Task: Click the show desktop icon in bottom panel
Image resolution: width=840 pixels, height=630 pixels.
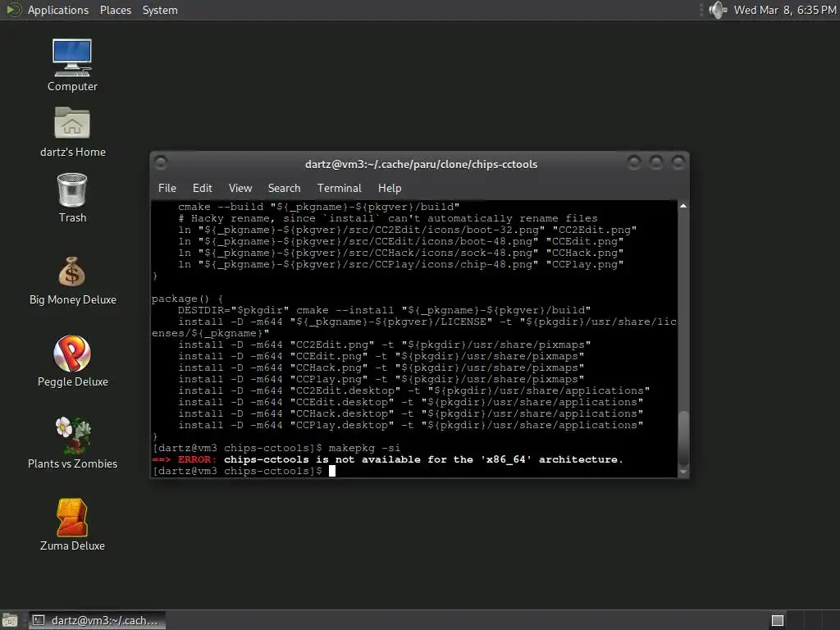Action: (10, 620)
